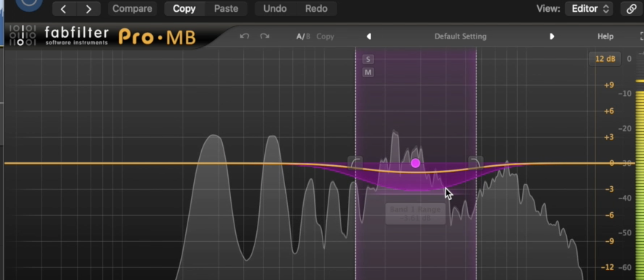This screenshot has width=644, height=280.
Task: Click the FabFilter logo
Action: [58, 35]
